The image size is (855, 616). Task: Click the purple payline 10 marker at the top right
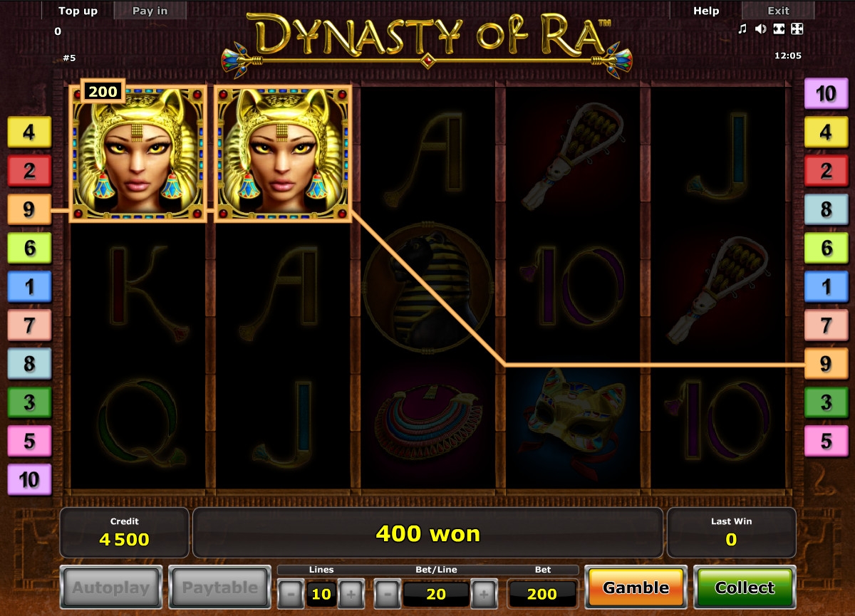click(x=826, y=94)
